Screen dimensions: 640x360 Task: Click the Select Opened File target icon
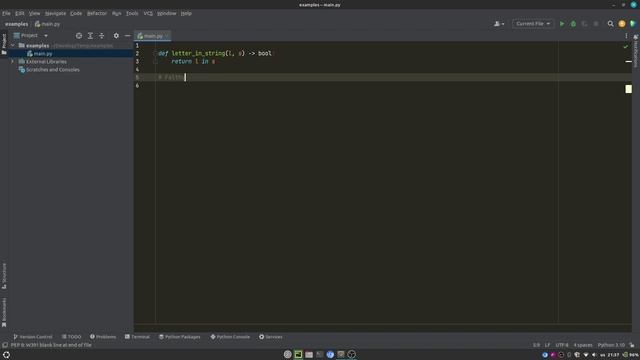tap(79, 36)
